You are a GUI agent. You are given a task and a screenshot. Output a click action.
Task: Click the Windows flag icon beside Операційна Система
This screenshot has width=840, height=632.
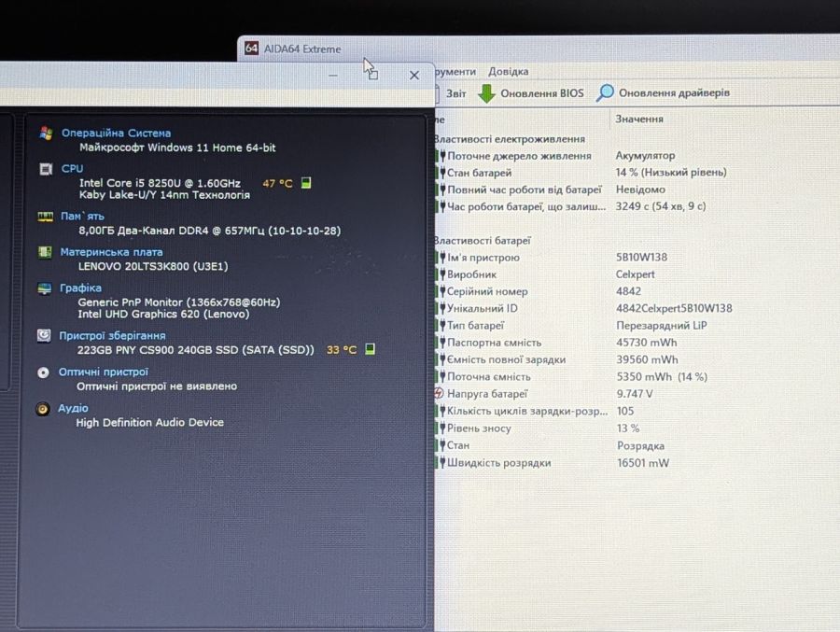click(x=46, y=133)
